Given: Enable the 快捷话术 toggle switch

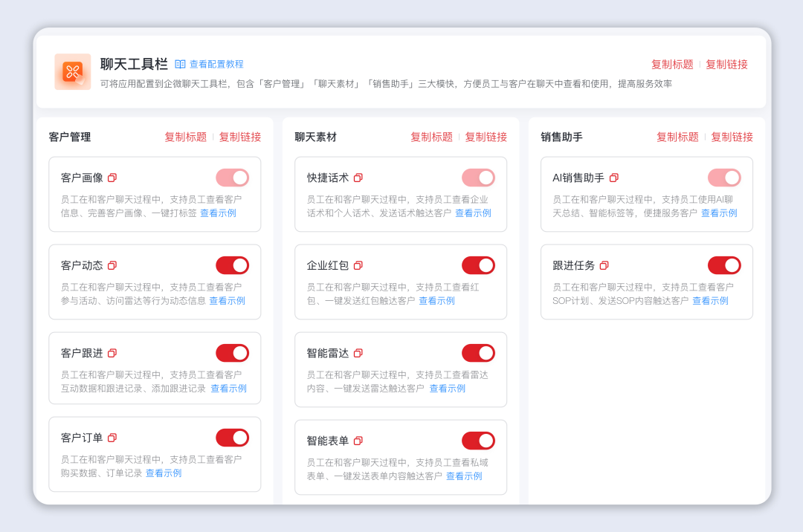Looking at the screenshot, I should pyautogui.click(x=478, y=178).
